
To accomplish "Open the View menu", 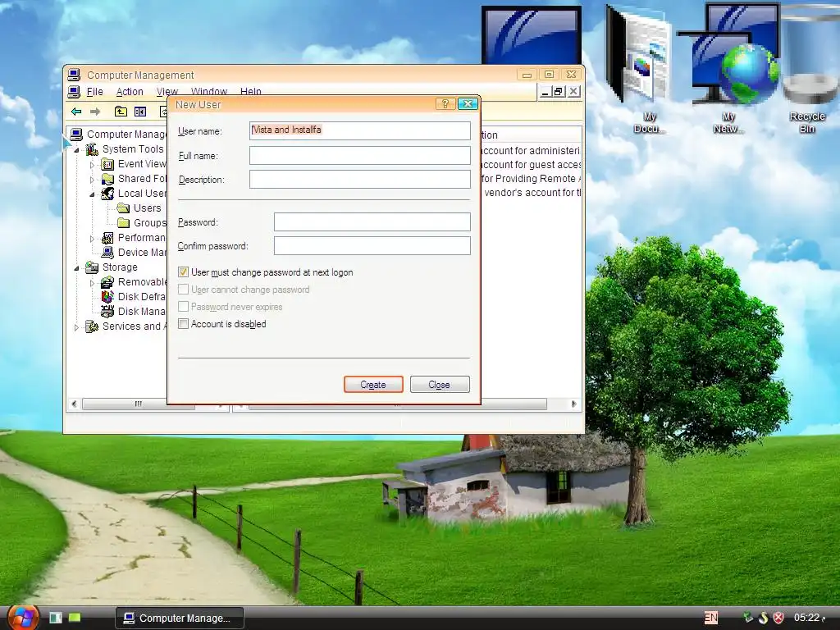I will [x=167, y=92].
